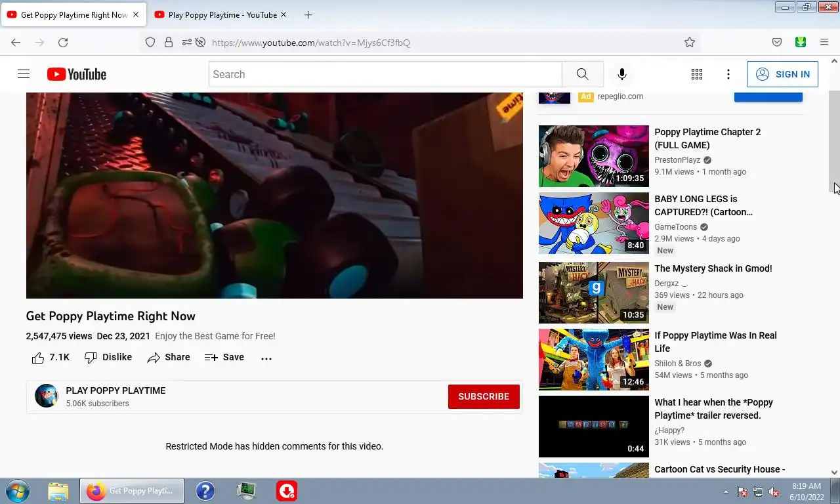The height and width of the screenshot is (504, 840).
Task: Switch to Play Poppy Playtime - YouTube tab
Action: click(x=222, y=14)
